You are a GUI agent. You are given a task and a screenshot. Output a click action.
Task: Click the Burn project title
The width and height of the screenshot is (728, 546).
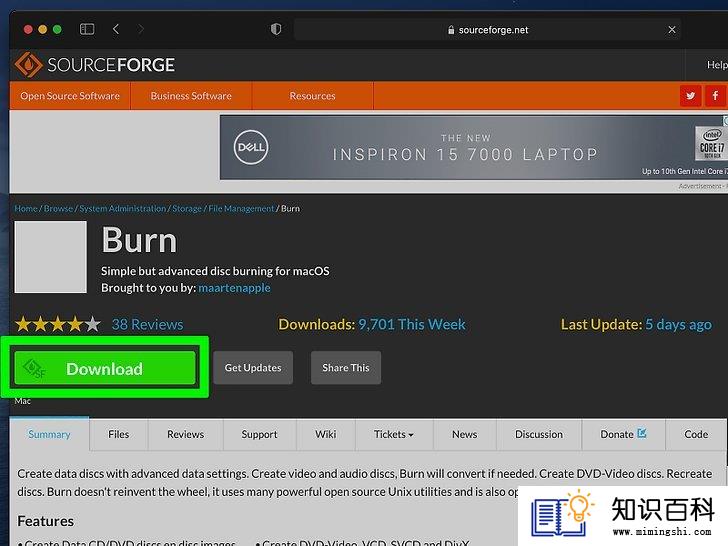139,240
